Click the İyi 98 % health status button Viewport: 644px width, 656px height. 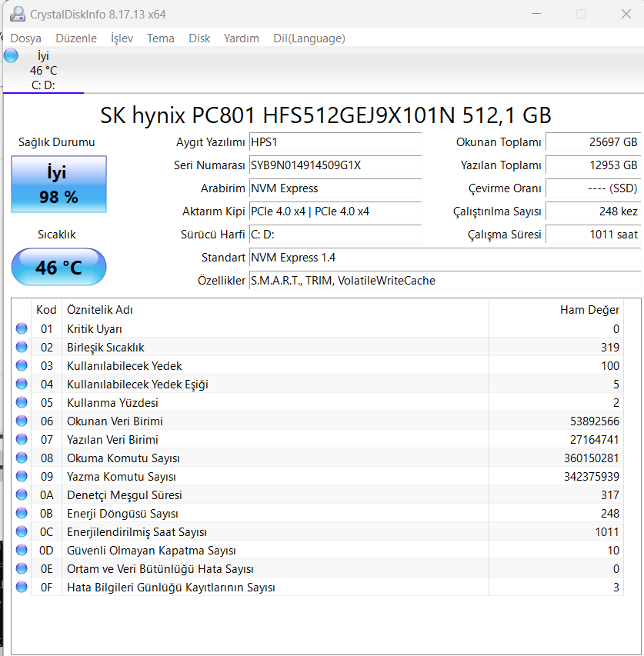tap(58, 185)
